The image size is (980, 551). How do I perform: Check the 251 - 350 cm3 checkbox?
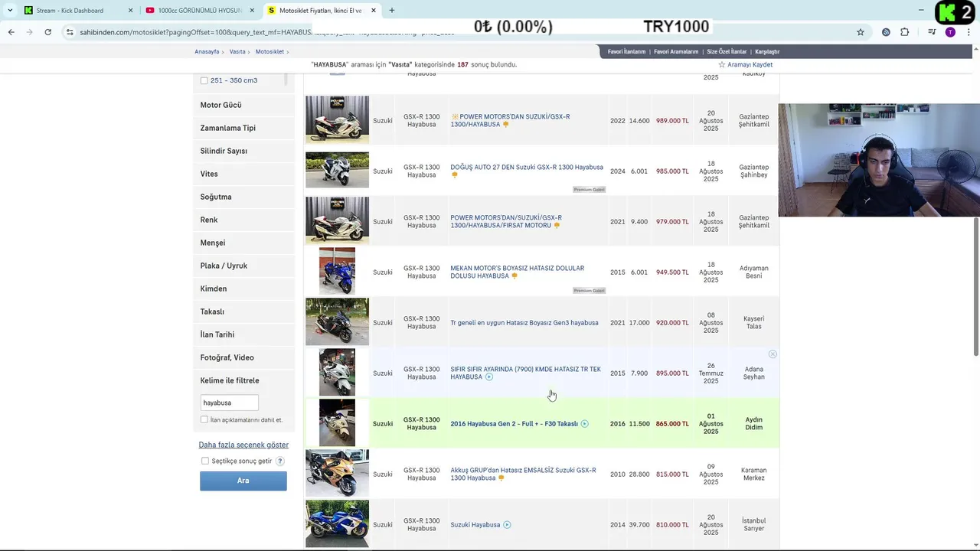pyautogui.click(x=204, y=80)
